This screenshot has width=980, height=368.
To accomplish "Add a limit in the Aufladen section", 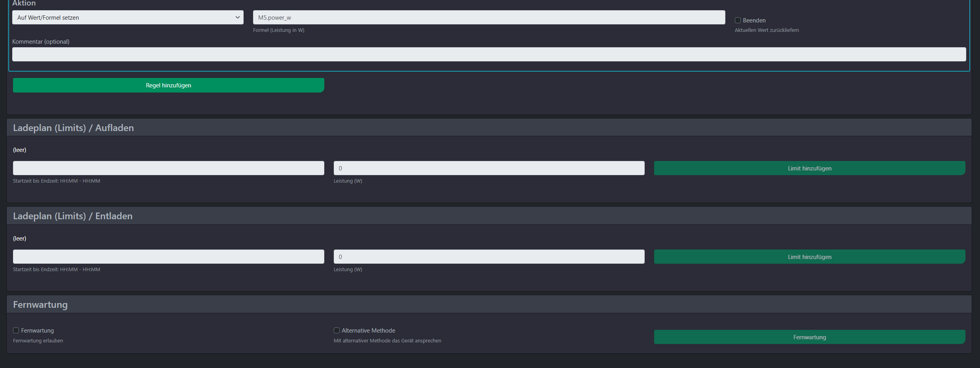I will coord(809,168).
